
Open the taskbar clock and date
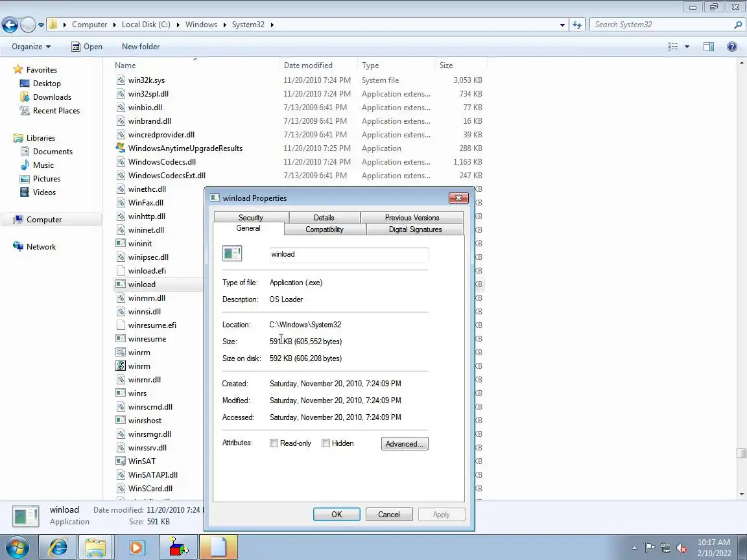714,548
